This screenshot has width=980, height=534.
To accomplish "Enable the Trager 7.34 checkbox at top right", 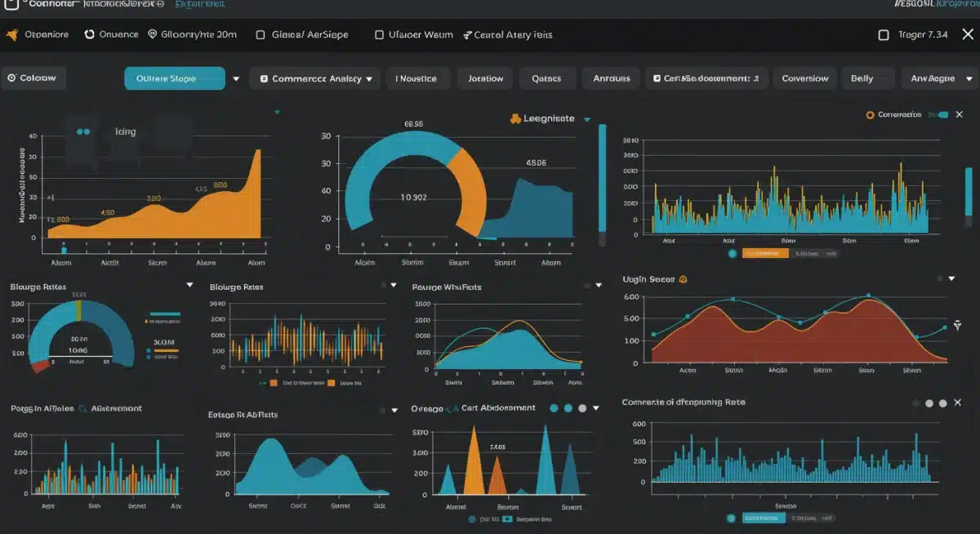I will click(884, 34).
